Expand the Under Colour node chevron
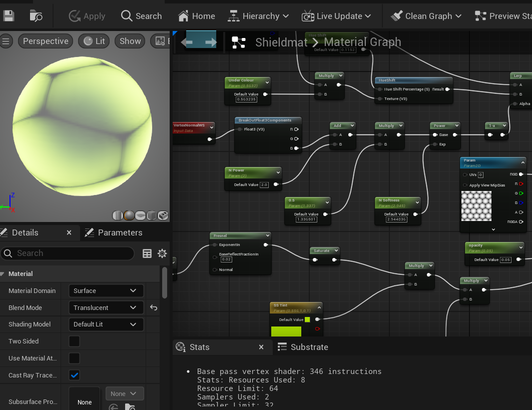Screen dimensions: 532x410 (x=267, y=82)
